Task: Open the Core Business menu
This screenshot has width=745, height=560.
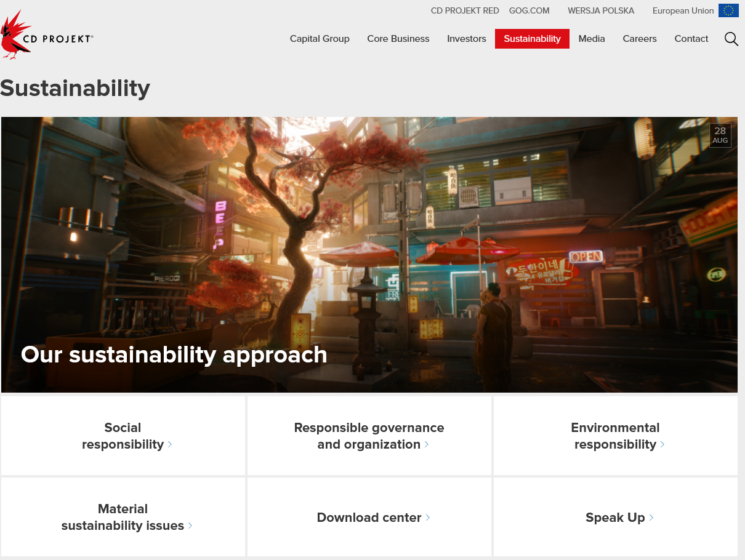Action: 398,39
